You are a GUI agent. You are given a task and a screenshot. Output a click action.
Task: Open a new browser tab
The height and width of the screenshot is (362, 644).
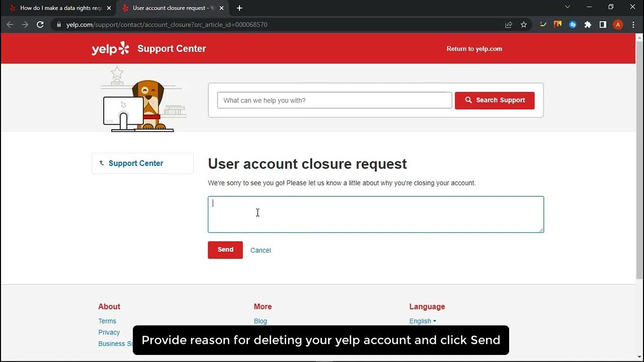click(x=239, y=8)
